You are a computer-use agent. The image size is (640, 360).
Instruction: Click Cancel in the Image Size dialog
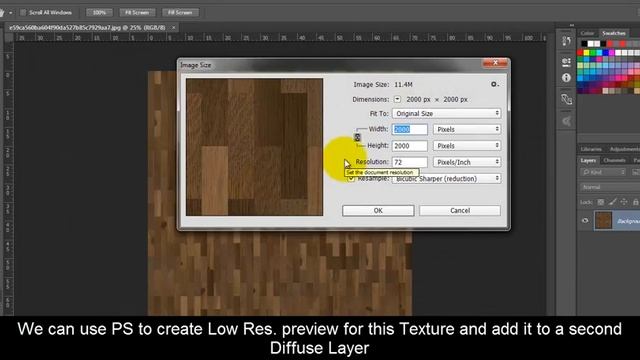[x=460, y=211]
